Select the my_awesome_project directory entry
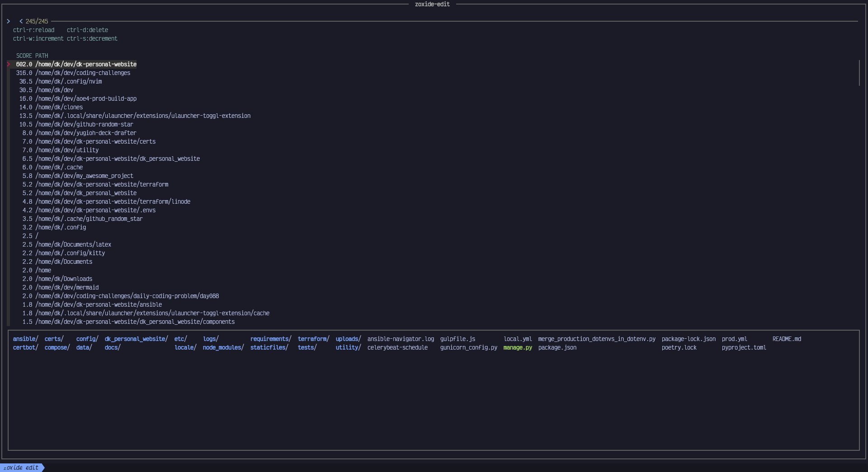Screen dimensions: 868x472 click(x=84, y=176)
